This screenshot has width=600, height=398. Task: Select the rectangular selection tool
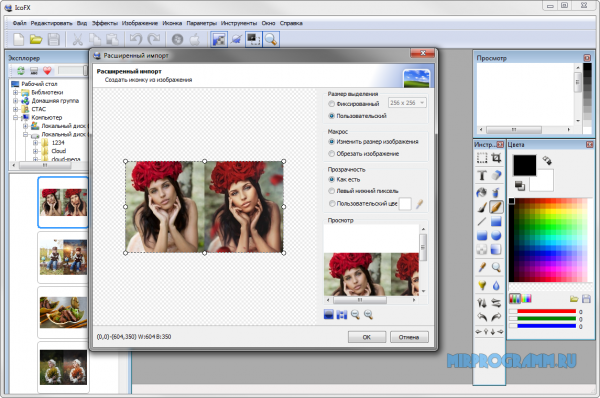(x=482, y=158)
